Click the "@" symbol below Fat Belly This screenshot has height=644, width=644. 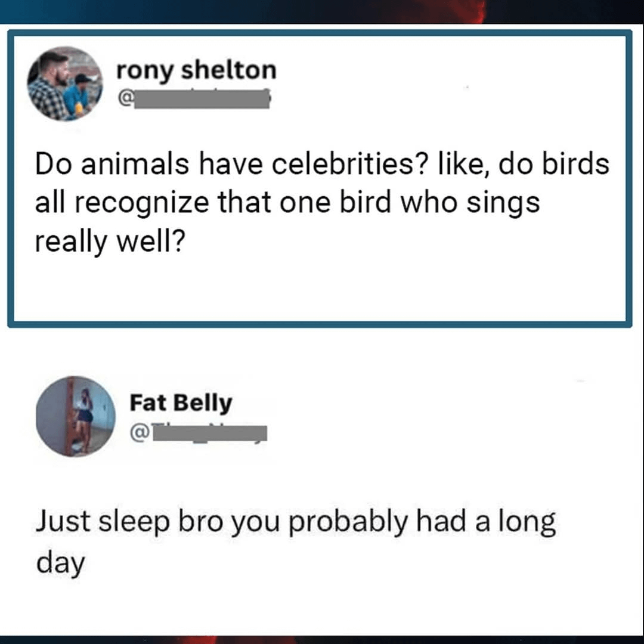138,435
